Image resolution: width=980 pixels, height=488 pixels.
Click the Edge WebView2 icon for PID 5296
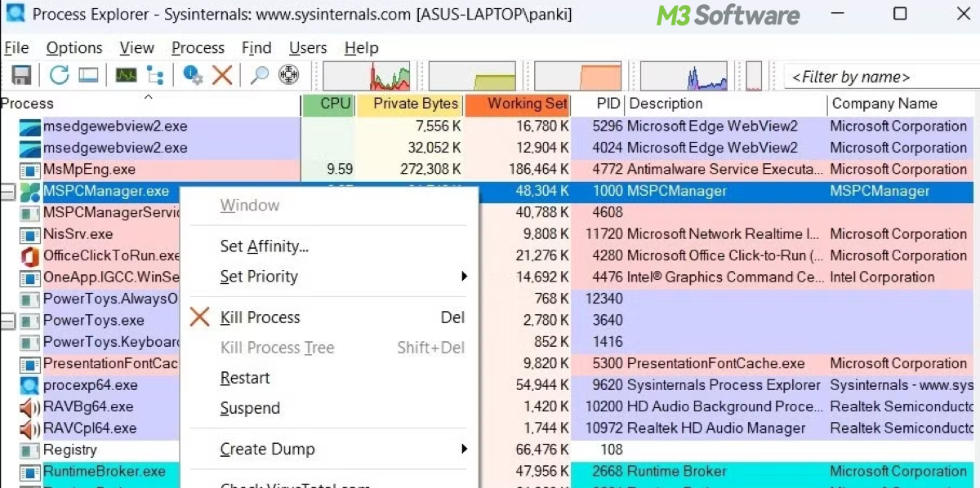pyautogui.click(x=30, y=126)
